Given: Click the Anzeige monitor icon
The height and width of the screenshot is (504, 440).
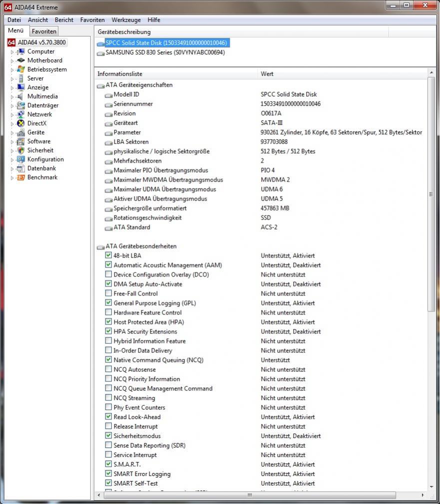Looking at the screenshot, I should point(21,87).
